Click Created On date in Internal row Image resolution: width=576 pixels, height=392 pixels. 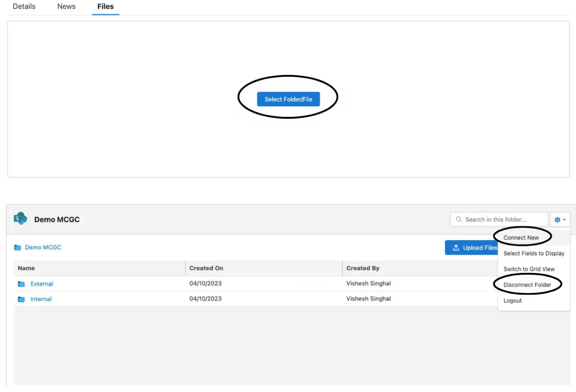click(206, 299)
